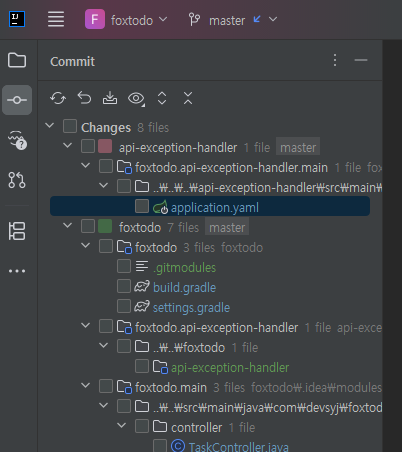Show more tool windows via ellipsis
Screen dimensions: 402x452
click(x=17, y=271)
